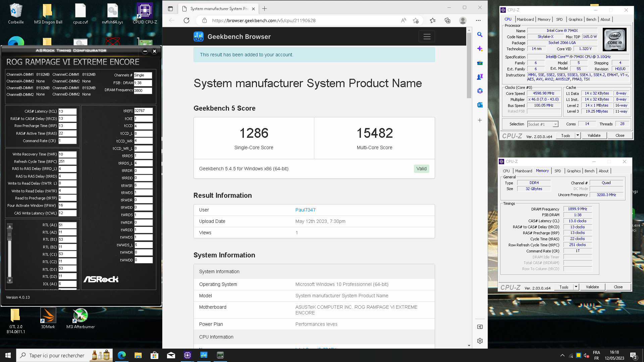Open the Corbeille recycle bin icon
The width and height of the screenshot is (644, 362).
click(x=16, y=14)
